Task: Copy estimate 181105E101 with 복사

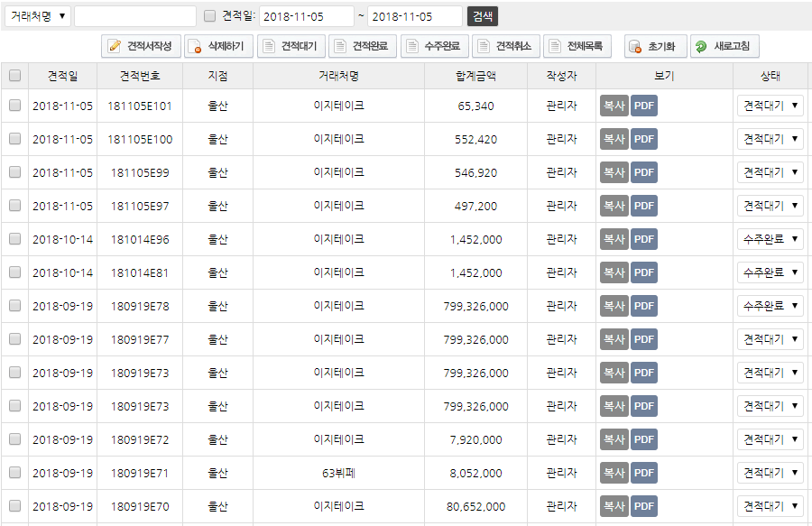Action: tap(614, 106)
